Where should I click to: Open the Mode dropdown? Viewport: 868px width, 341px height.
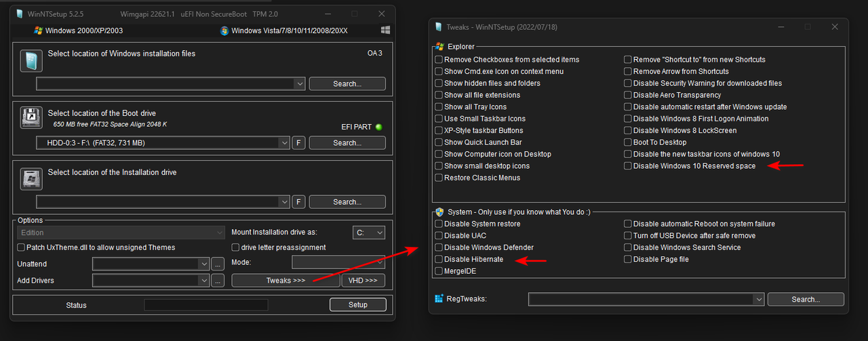[338, 262]
